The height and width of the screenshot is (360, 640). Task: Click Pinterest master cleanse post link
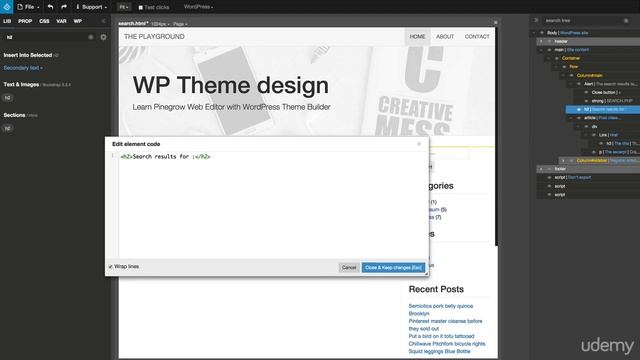tap(445, 325)
